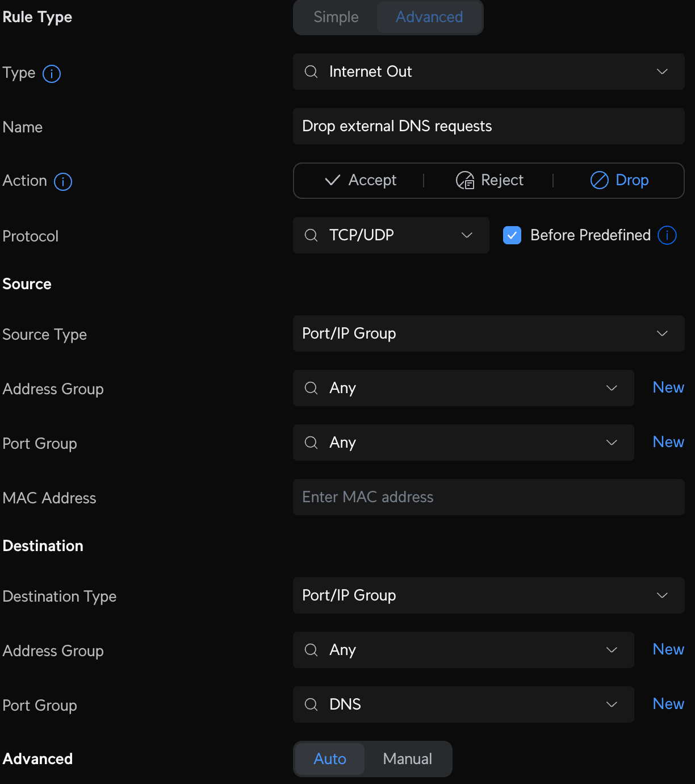The width and height of the screenshot is (695, 784).
Task: Uncheck the Before Predefined checkbox
Action: pyautogui.click(x=512, y=235)
